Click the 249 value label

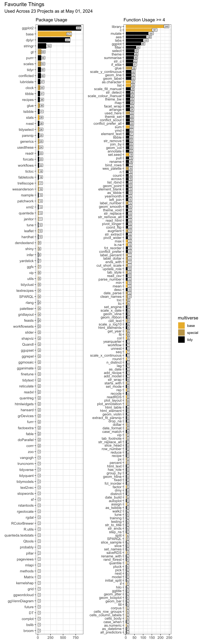click(166, 27)
